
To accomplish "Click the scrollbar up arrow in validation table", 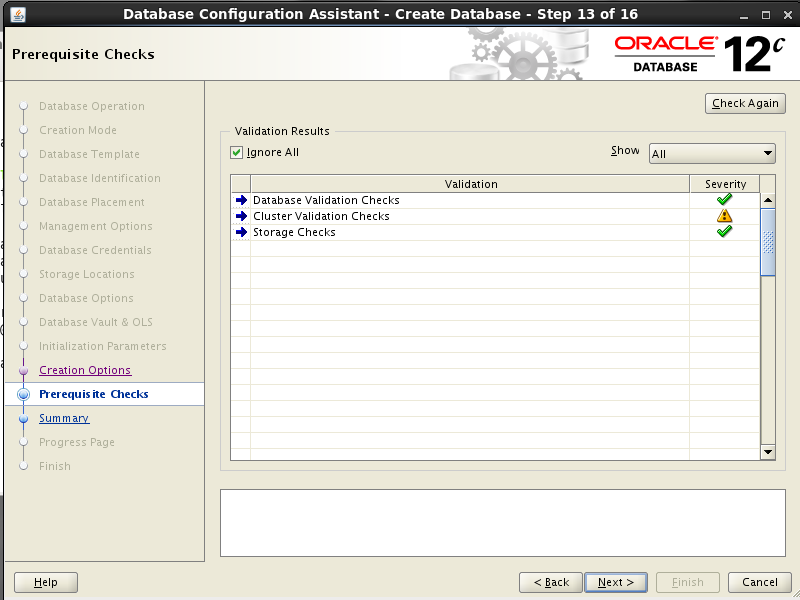I will point(768,201).
